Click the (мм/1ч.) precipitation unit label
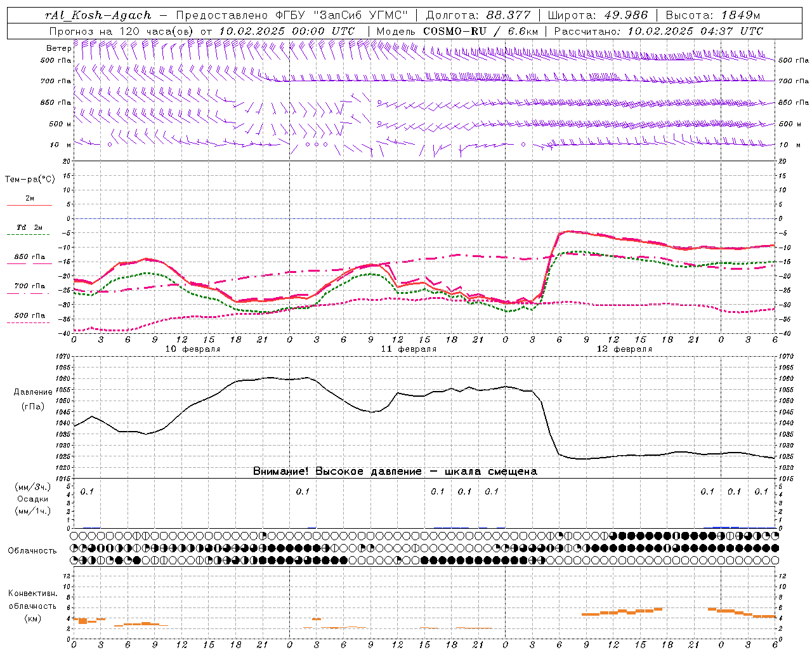Viewport: 812px width, 650px height. [33, 511]
